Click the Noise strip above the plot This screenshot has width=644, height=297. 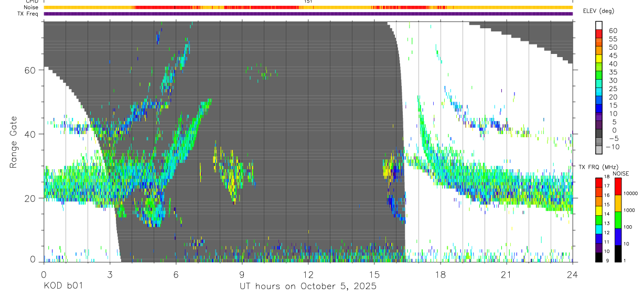coord(308,7)
